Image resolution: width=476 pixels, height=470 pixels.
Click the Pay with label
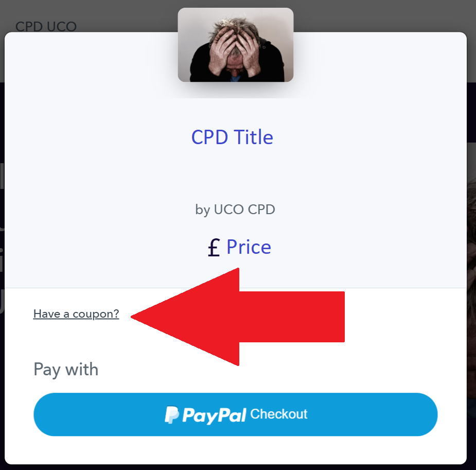click(66, 370)
